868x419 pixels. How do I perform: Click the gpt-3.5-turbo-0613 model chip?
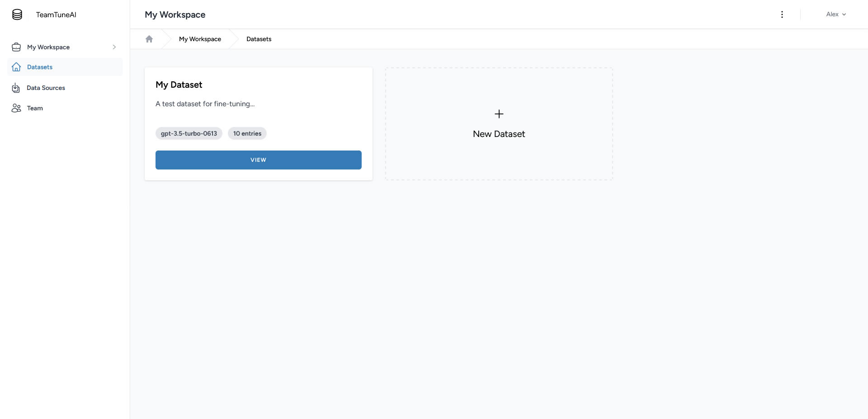[x=189, y=133]
